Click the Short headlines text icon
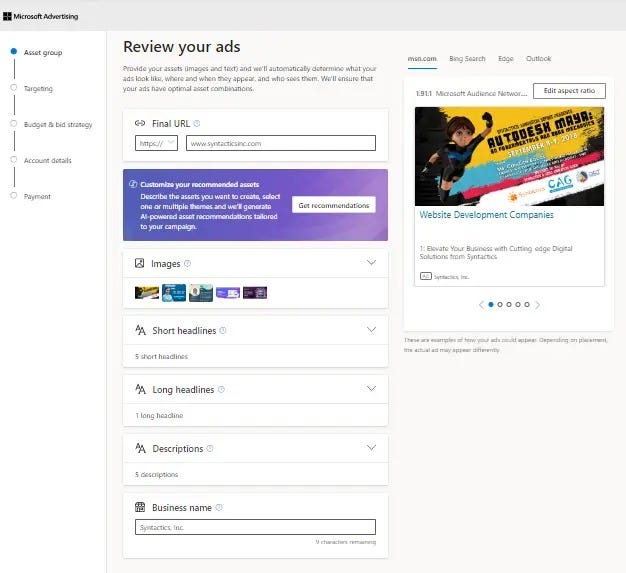Screen dimensions: 626x573 coord(140,330)
